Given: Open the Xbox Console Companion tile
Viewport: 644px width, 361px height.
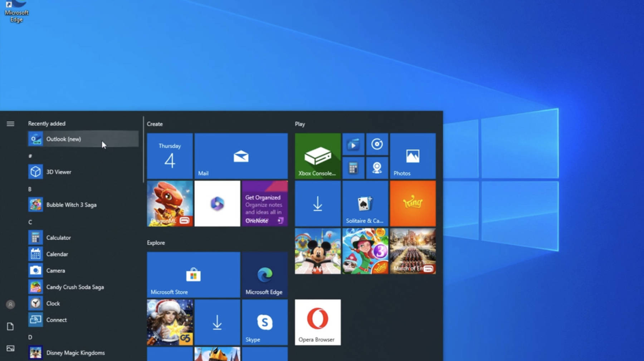Looking at the screenshot, I should 318,156.
